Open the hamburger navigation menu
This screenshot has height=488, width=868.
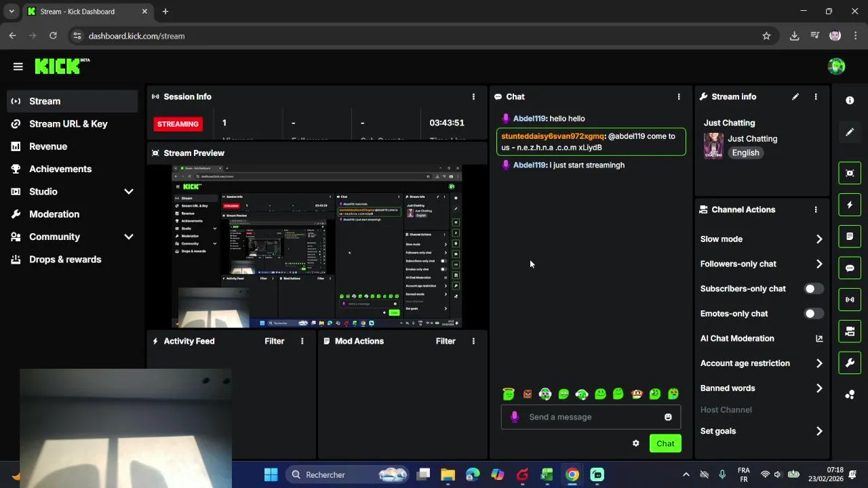click(18, 66)
